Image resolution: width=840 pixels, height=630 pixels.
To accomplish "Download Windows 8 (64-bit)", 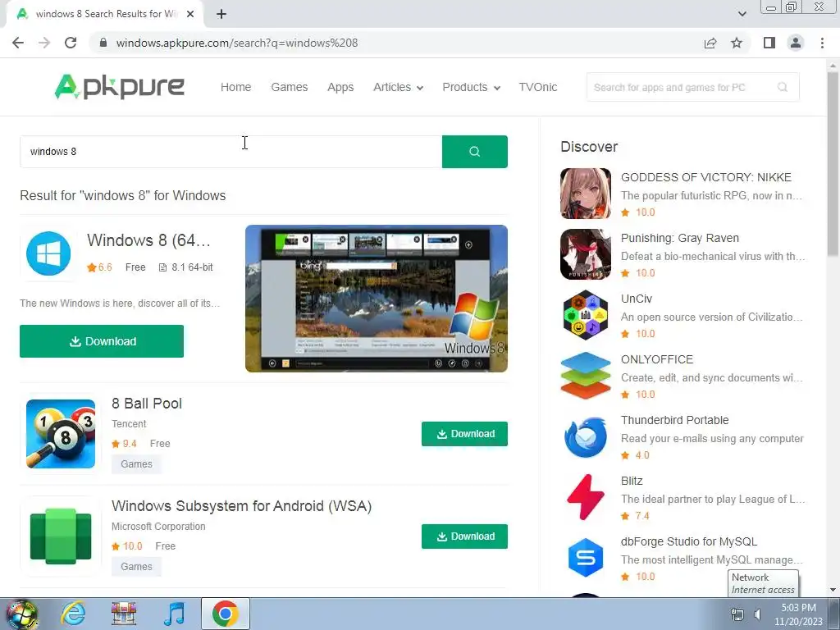I will [x=102, y=341].
